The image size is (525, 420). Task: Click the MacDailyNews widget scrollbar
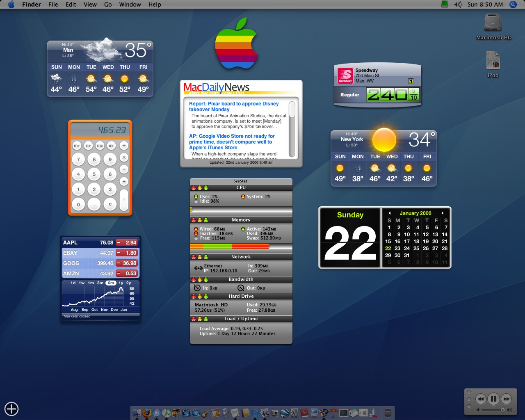292,128
